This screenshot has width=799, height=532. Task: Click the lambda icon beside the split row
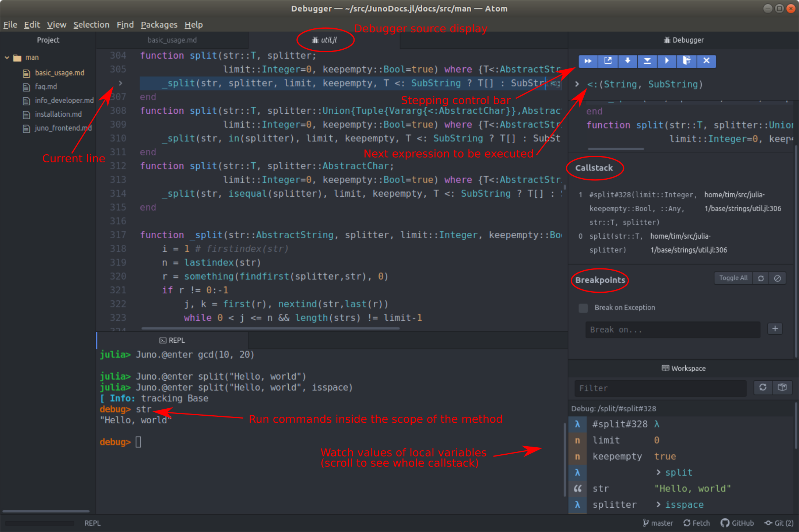point(577,472)
